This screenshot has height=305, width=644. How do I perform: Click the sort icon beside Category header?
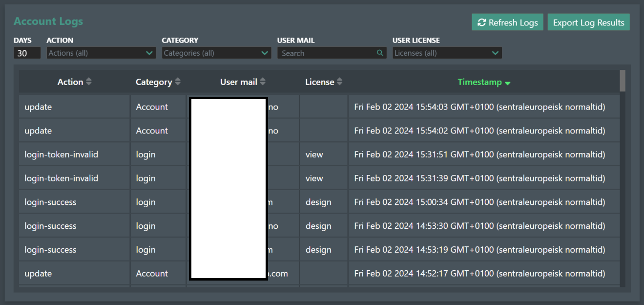coord(178,82)
